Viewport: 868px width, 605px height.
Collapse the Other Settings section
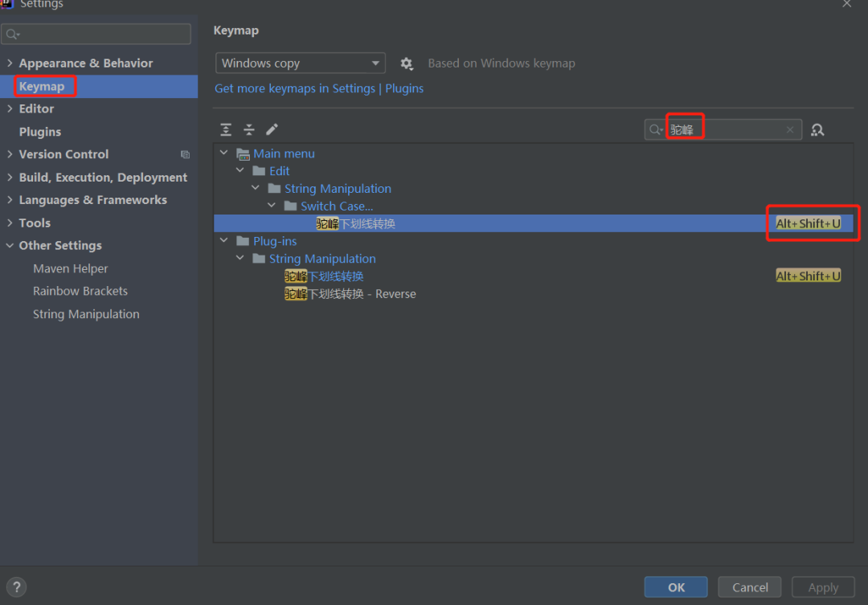(10, 245)
